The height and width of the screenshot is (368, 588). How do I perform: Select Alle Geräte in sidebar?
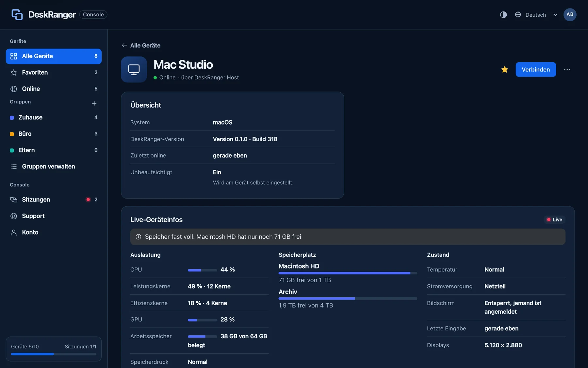tap(54, 56)
